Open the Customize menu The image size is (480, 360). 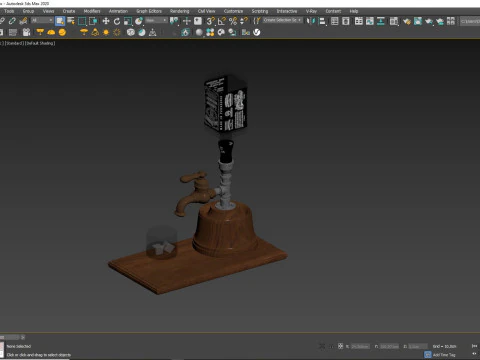click(x=233, y=11)
